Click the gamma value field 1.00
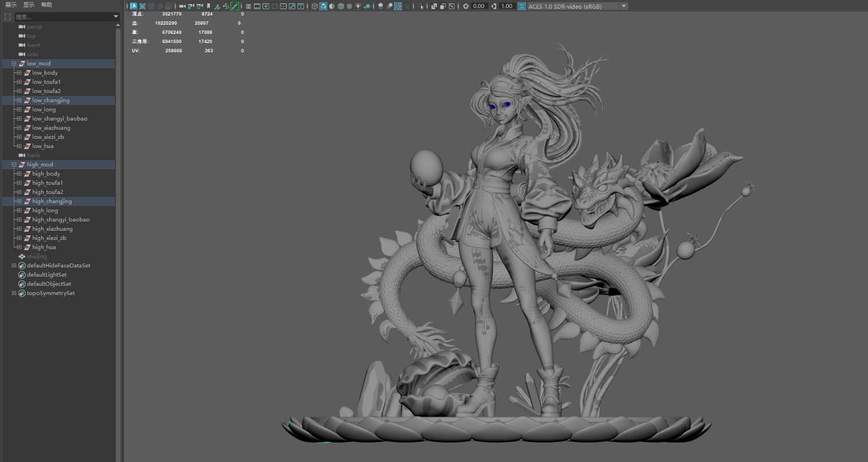868x462 pixels. click(507, 6)
